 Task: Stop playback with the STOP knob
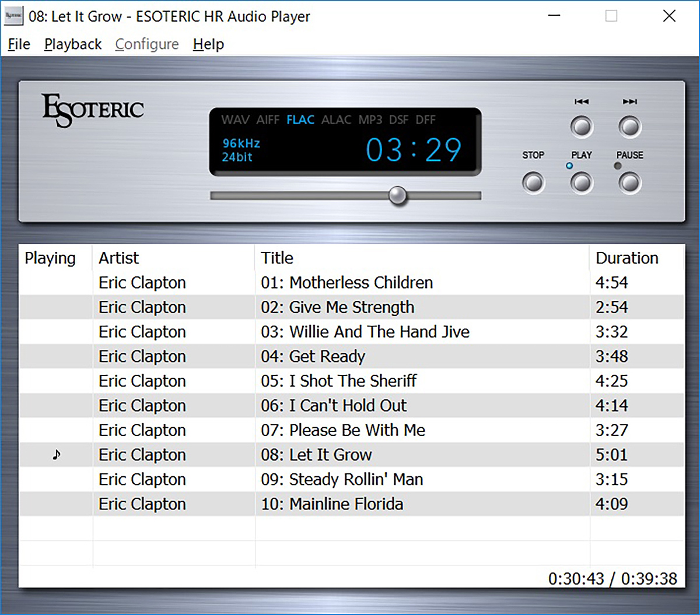pos(533,183)
